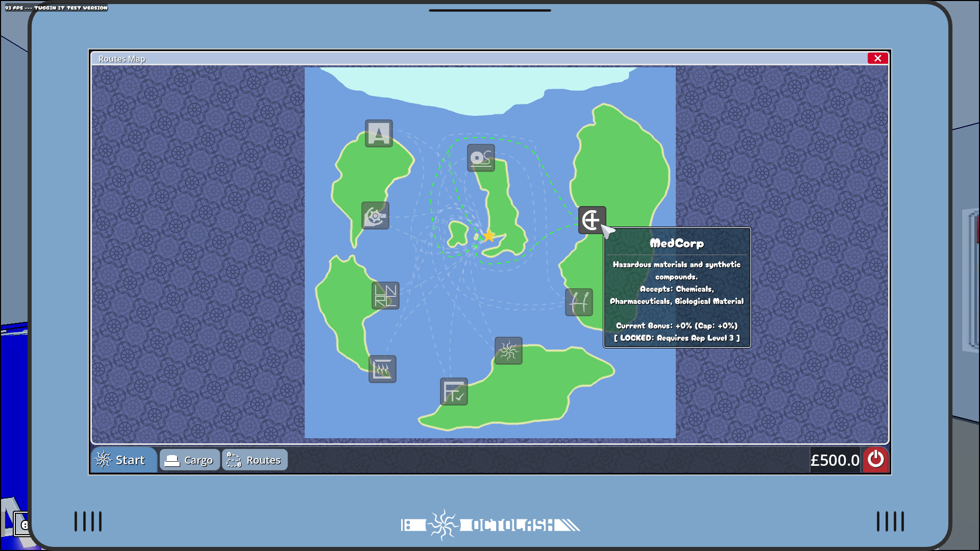Viewport: 980px width, 551px height.
Task: Click the gold star home marker
Action: coord(489,236)
